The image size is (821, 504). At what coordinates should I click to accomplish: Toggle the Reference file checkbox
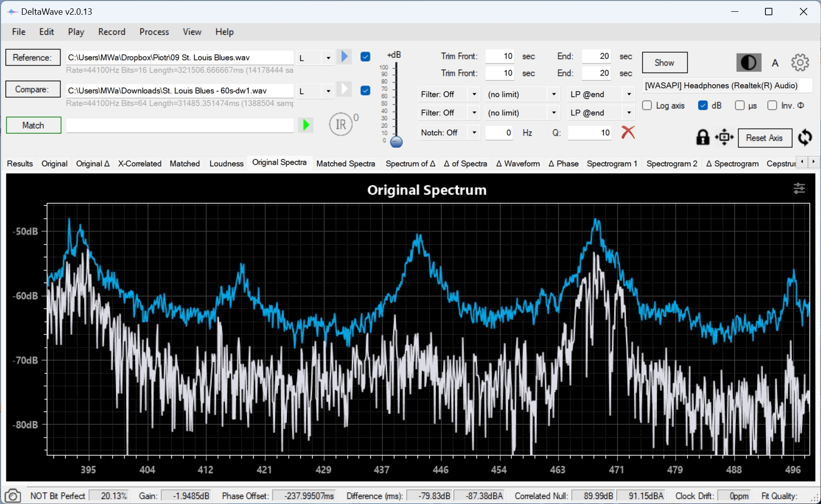pos(365,56)
